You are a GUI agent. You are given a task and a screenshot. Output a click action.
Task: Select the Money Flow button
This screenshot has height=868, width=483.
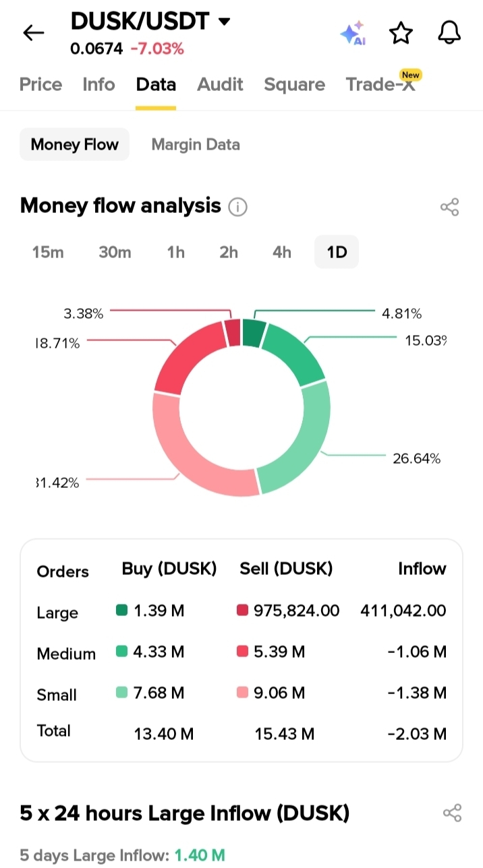(x=74, y=144)
